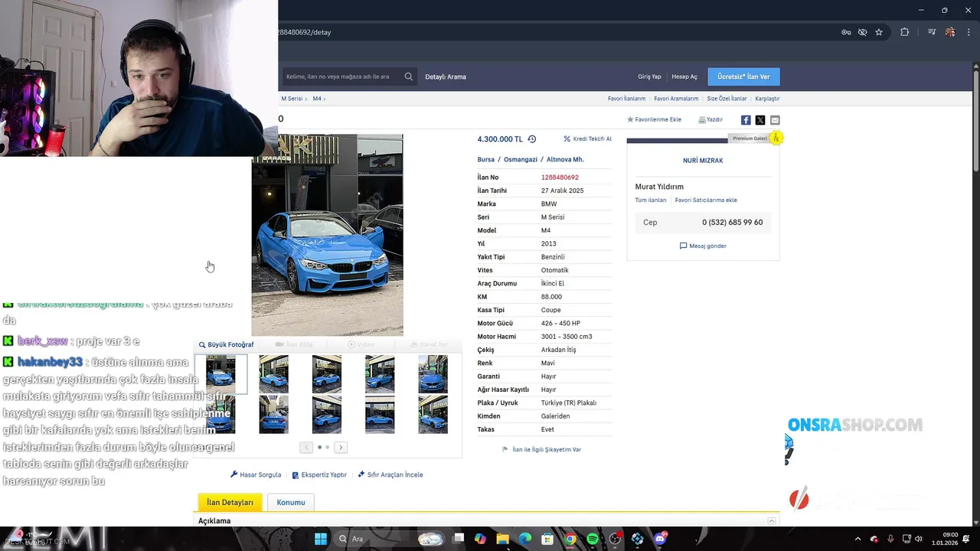Click the Premium Galeri badge icon

776,138
